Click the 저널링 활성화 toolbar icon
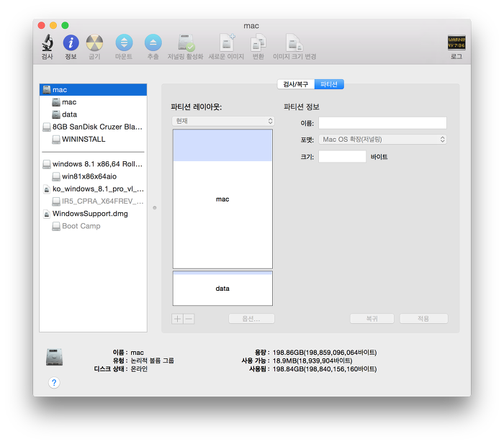Viewport: 504px width, 444px height. tap(186, 42)
